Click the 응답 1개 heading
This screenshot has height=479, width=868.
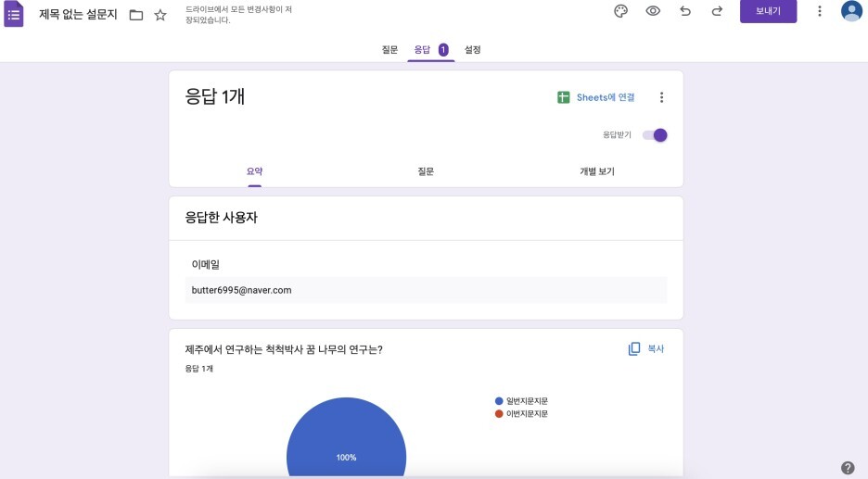point(215,96)
